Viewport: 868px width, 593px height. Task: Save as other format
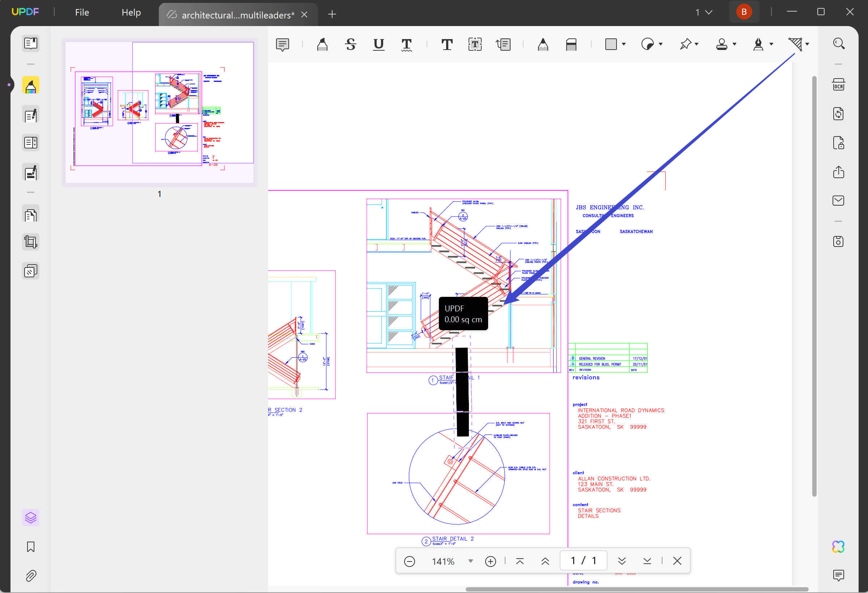click(x=838, y=241)
